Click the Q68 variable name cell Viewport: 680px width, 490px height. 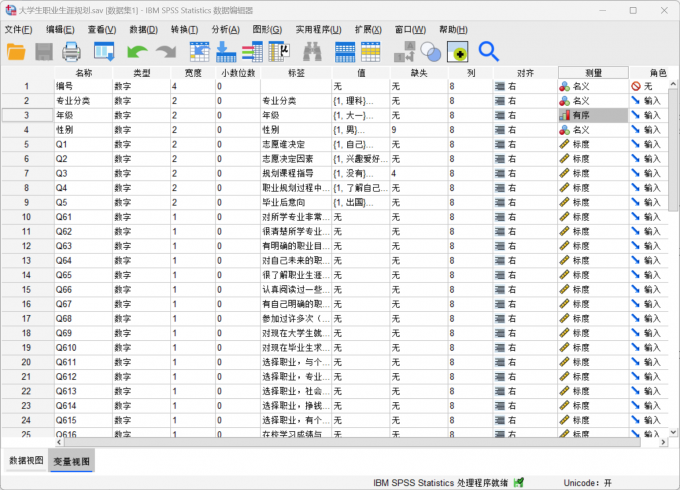pos(83,319)
